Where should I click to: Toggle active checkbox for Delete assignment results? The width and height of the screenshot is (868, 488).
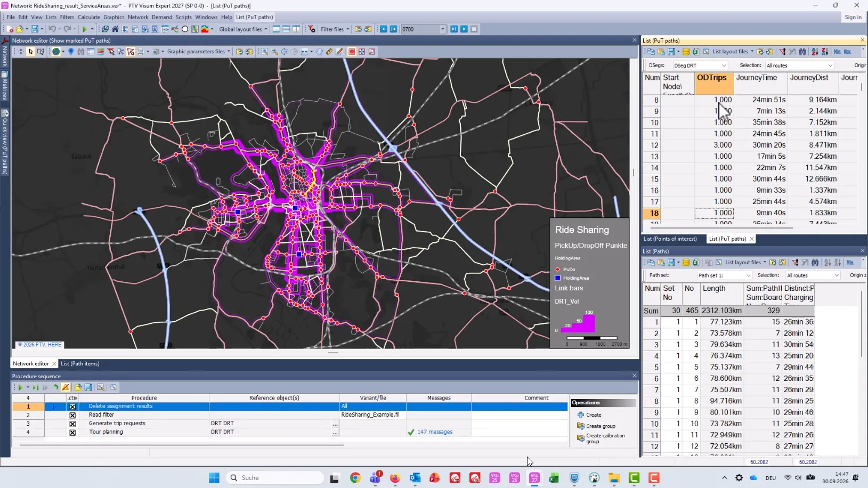(72, 406)
